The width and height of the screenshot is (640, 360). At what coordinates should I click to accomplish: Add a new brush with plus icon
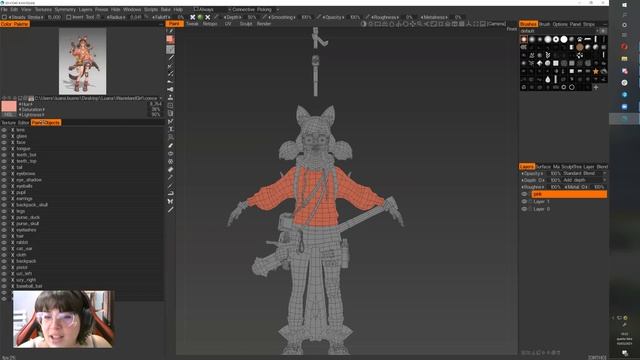coord(596,87)
